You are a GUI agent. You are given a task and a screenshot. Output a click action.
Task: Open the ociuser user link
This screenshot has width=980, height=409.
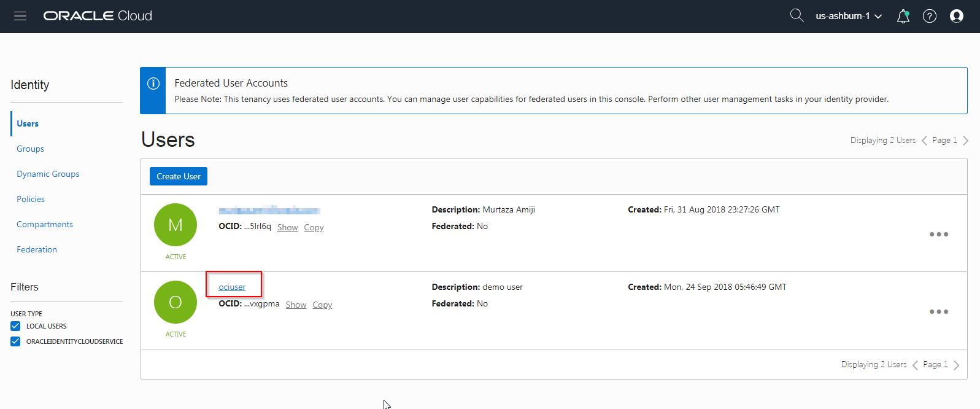[x=232, y=287]
